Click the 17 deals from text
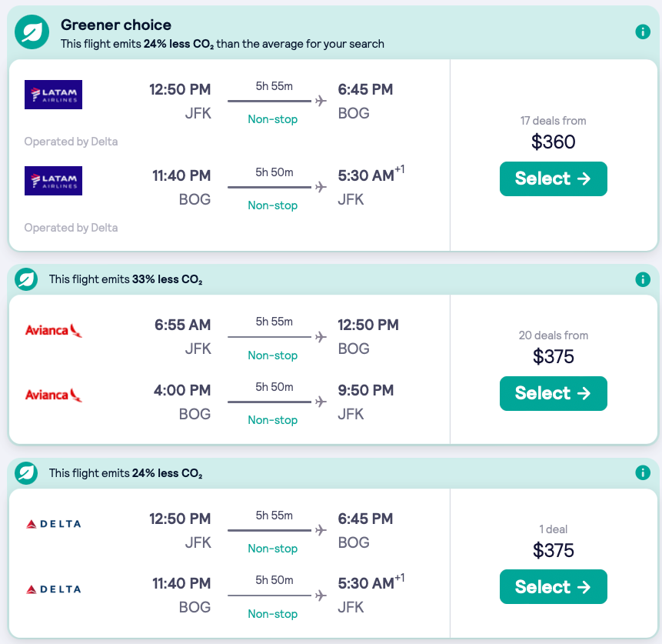The height and width of the screenshot is (644, 662). coord(553,121)
